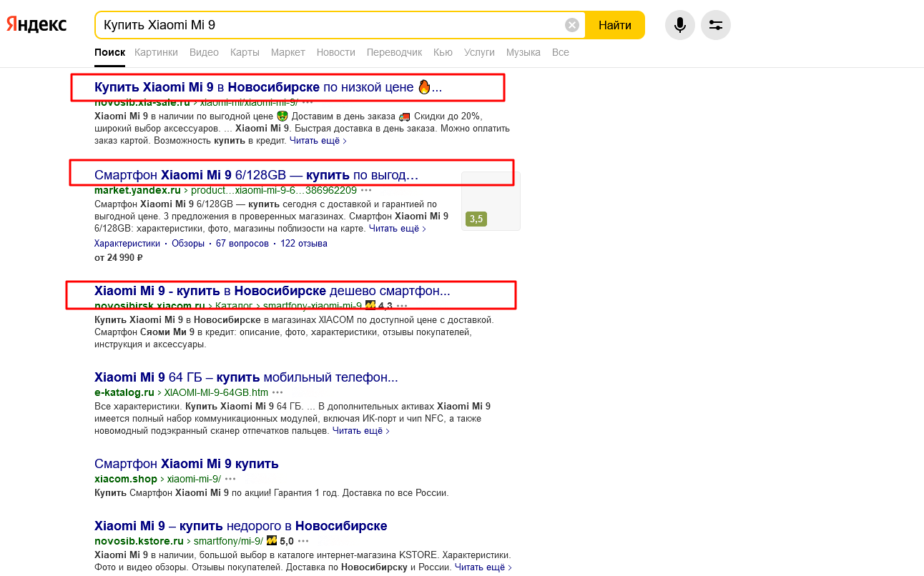Open result 'Смартфон Xiaomi Mi 9 6/128GB — купить'
This screenshot has width=924, height=576.
tap(256, 174)
